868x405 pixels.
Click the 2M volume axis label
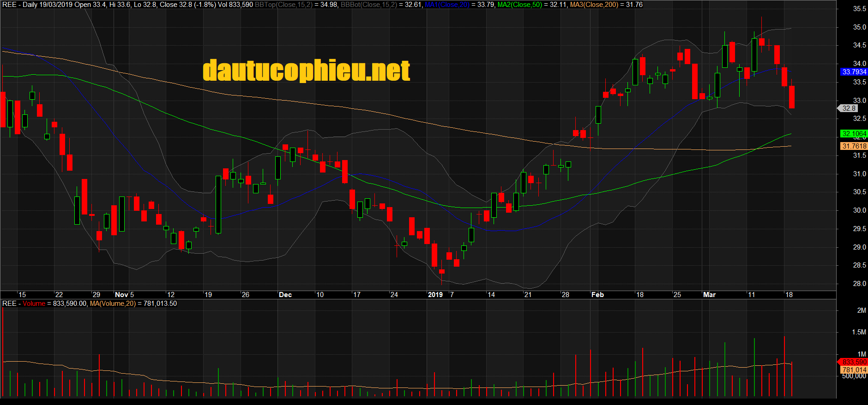tap(862, 310)
